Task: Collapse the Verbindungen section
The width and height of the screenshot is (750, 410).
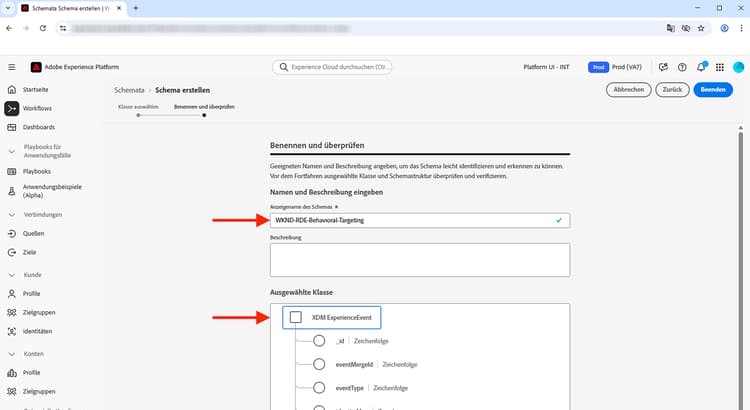Action: [12, 215]
